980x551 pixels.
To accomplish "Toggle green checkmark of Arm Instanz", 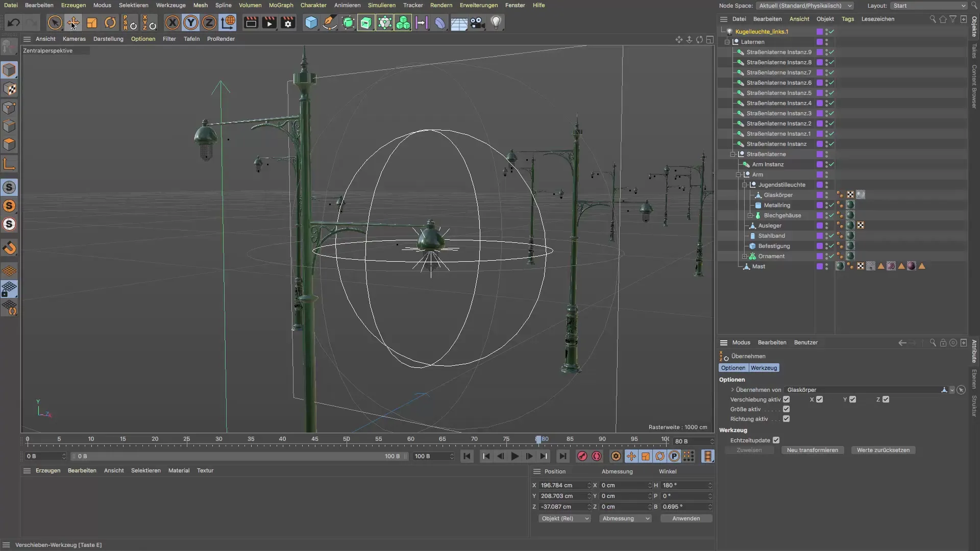I will [x=831, y=164].
